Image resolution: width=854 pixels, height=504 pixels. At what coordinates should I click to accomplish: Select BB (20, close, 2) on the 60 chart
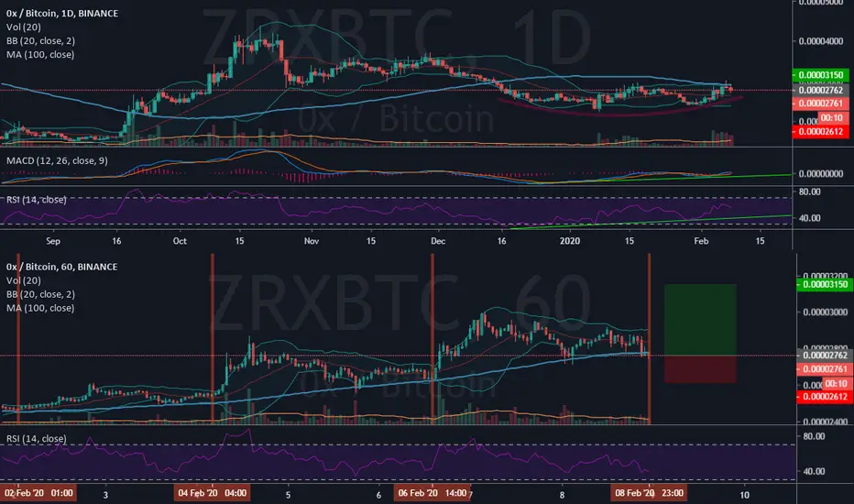(41, 294)
